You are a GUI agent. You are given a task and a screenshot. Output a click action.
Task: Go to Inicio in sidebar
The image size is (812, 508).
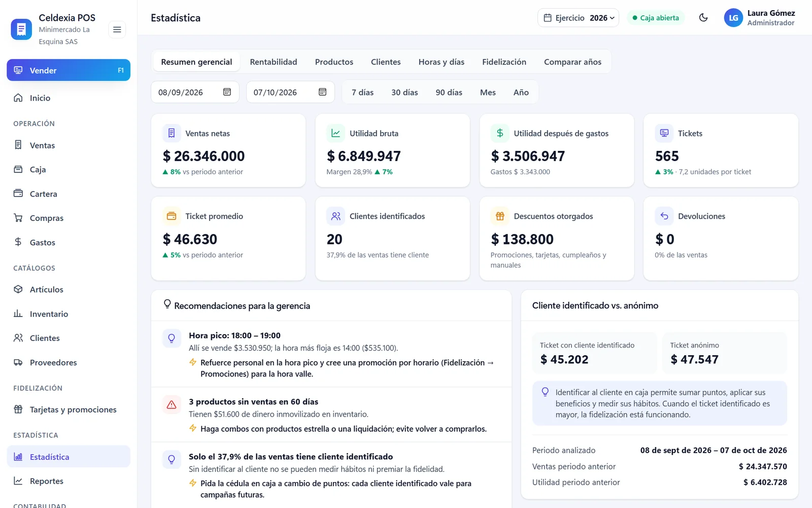pyautogui.click(x=69, y=98)
